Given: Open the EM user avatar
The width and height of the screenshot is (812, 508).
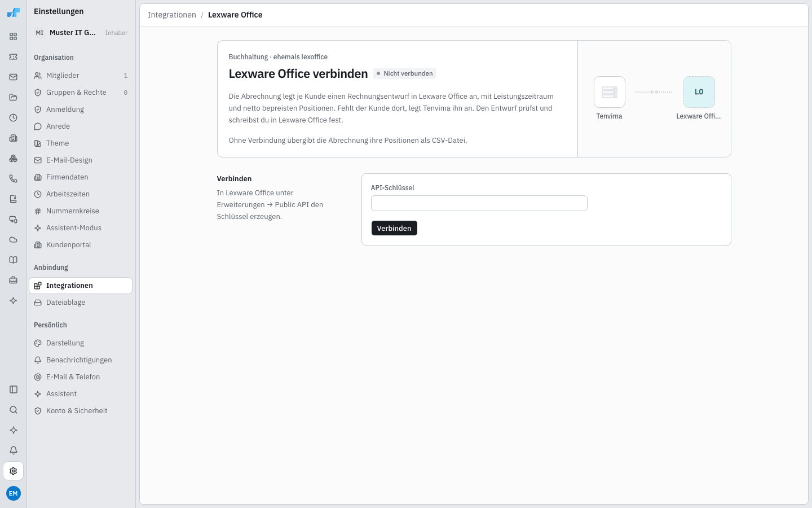Looking at the screenshot, I should click(x=14, y=493).
